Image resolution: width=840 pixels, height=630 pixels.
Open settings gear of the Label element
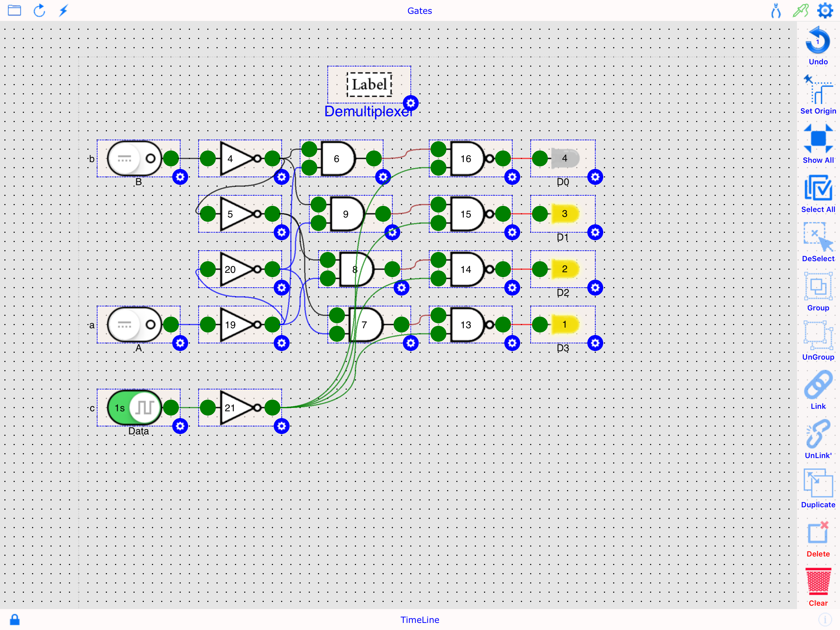[410, 103]
